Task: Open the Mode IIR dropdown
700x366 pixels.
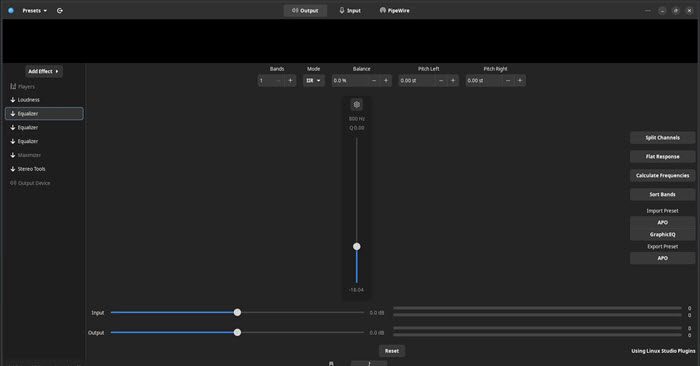Action: click(313, 80)
